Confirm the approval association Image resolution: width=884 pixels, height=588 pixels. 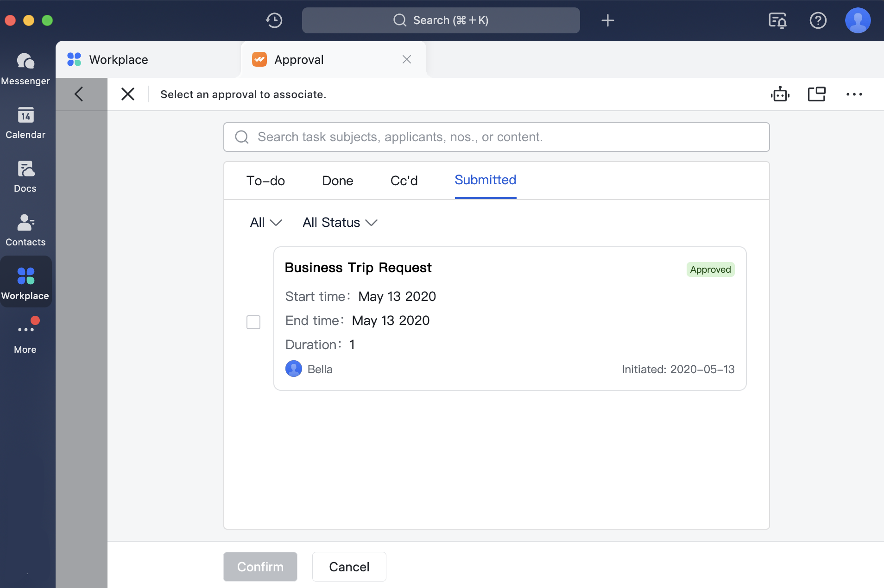tap(260, 566)
